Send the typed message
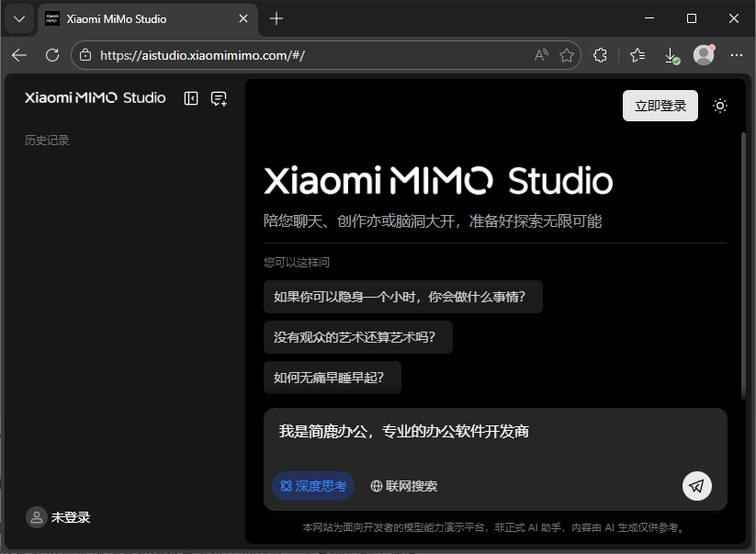 [x=696, y=486]
